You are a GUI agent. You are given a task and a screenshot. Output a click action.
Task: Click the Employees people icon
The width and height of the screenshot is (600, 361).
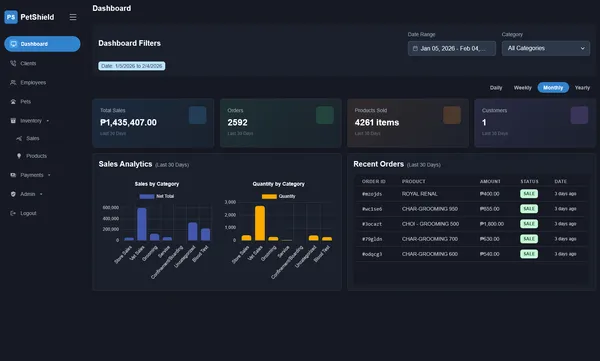(x=13, y=82)
